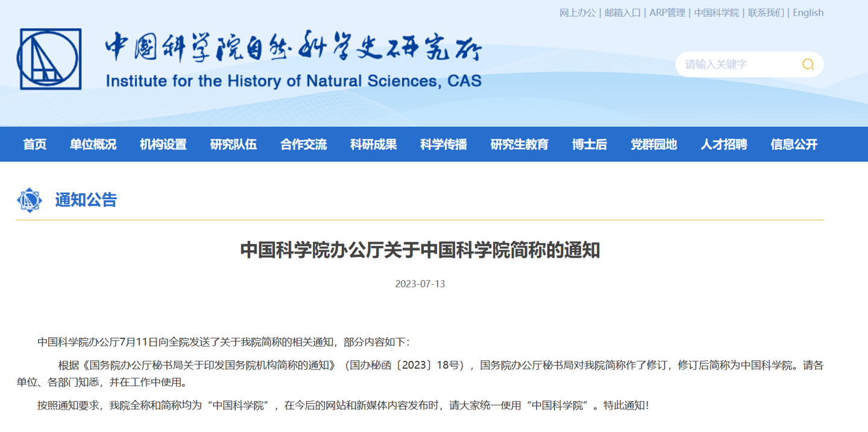Select the 科研成果 menu item
This screenshot has height=432, width=868.
click(x=374, y=145)
